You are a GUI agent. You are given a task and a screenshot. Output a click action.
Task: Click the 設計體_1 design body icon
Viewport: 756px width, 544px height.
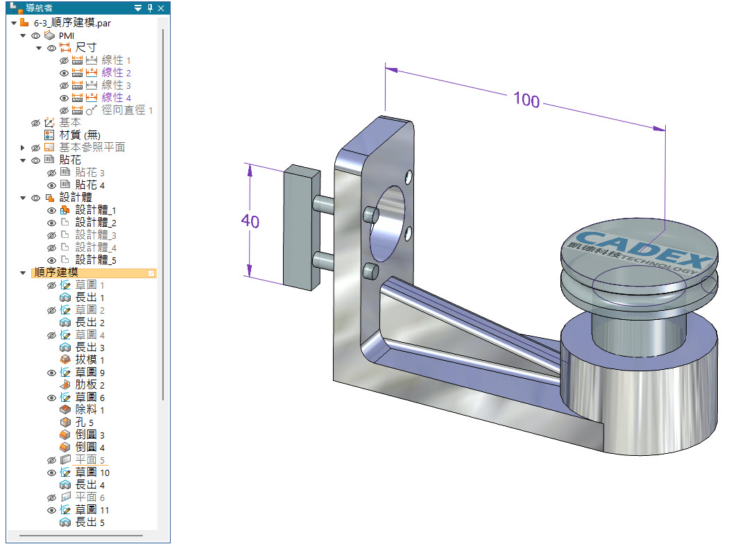click(x=65, y=210)
